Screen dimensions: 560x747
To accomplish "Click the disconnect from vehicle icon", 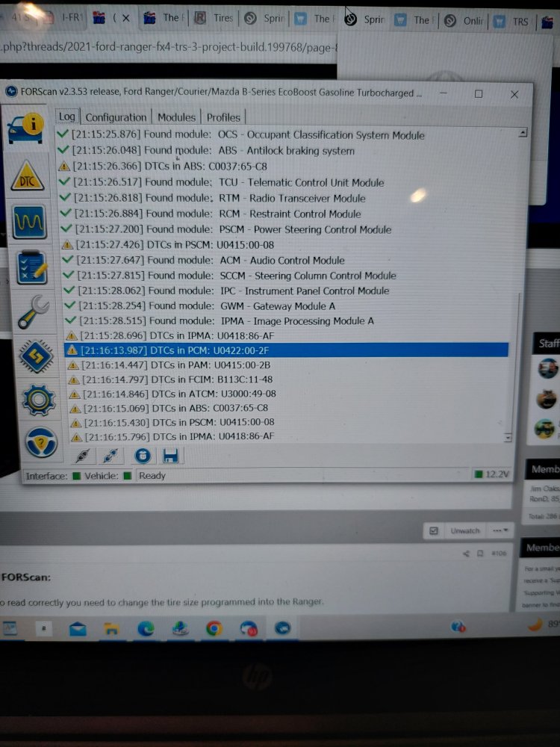I will tap(111, 456).
